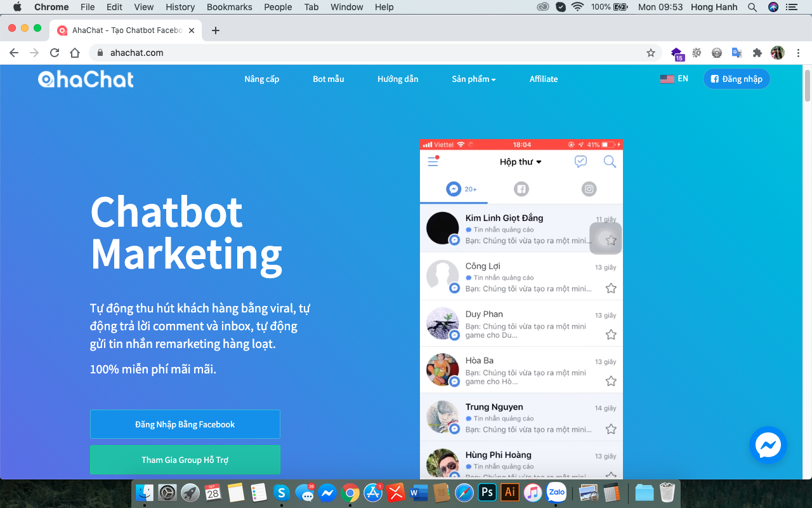Open the Google Translate extension icon
812x508 pixels.
coord(737,53)
